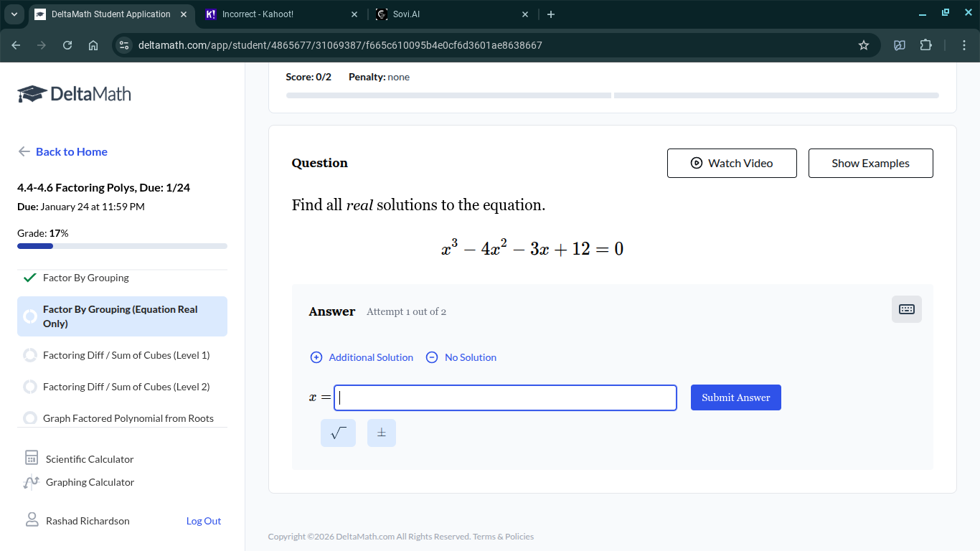This screenshot has width=980, height=551.
Task: Click the address bar URL
Action: point(340,45)
